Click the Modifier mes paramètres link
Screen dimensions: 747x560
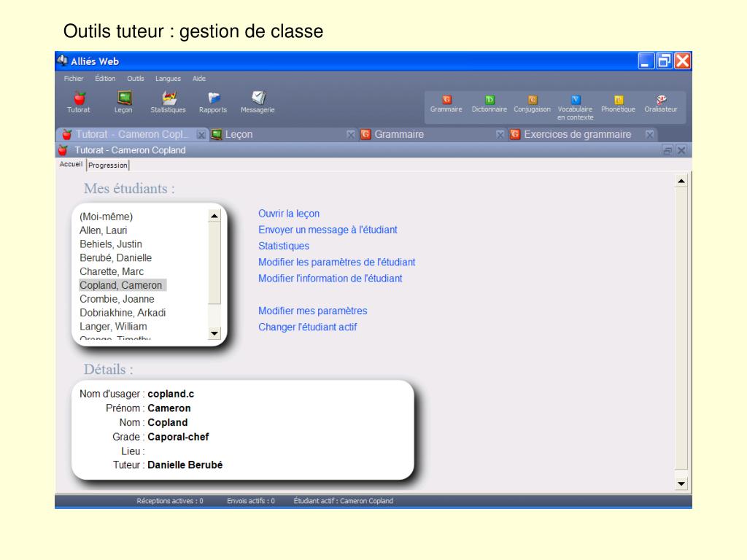point(312,311)
